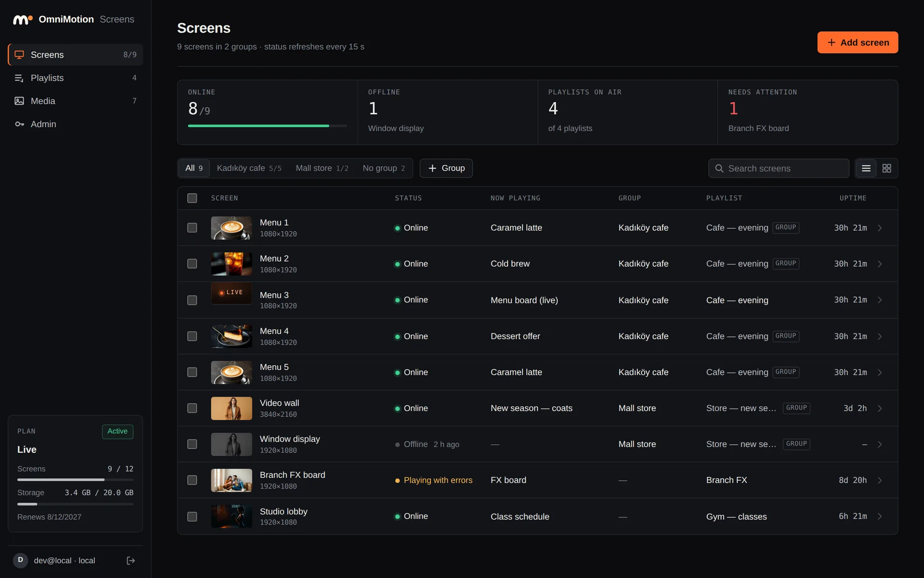This screenshot has height=578, width=924.
Task: Check the Menu 3 row checkbox
Action: click(192, 300)
